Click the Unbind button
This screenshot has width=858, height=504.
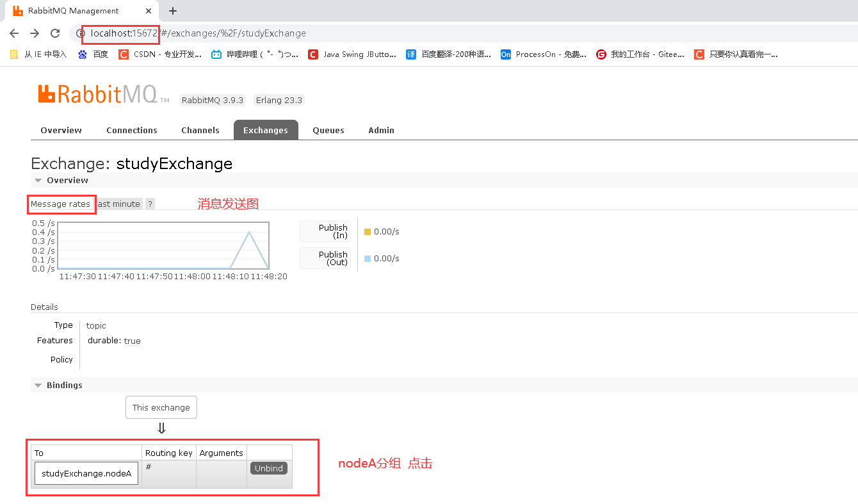tap(269, 468)
